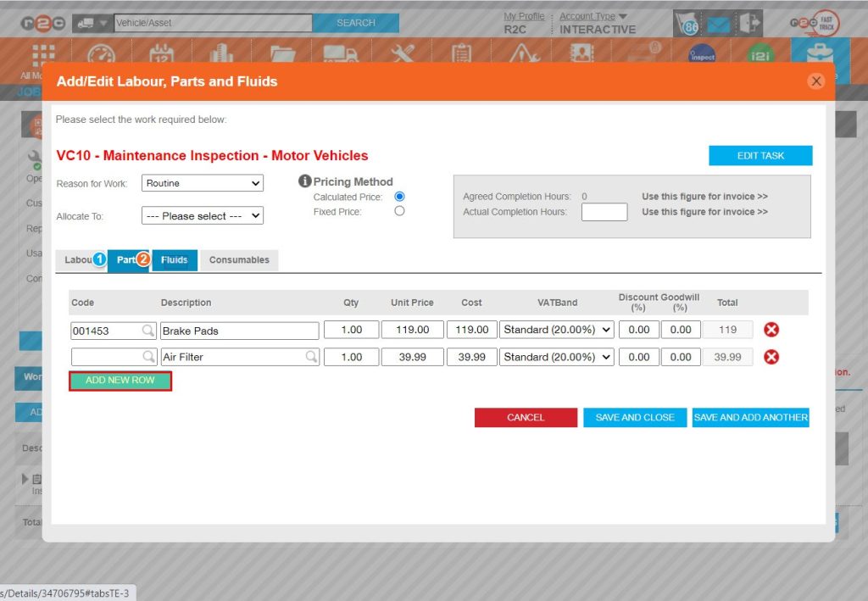
Task: Click the notifications flag showing 86
Action: [x=687, y=23]
